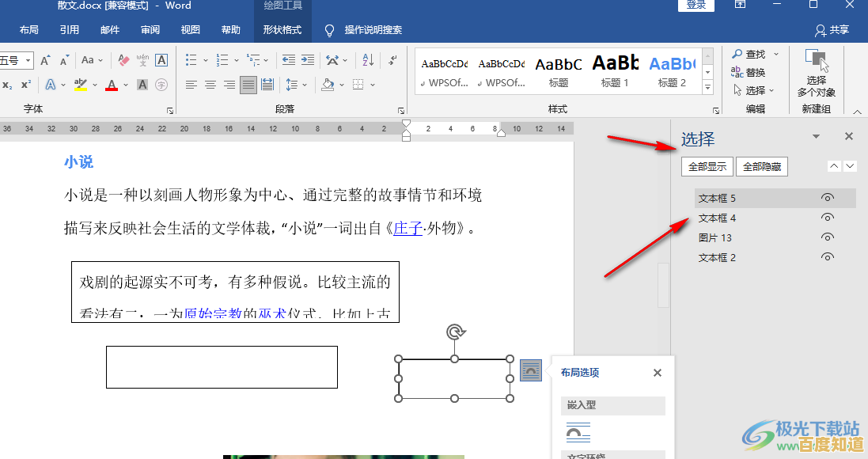Select the Justify alignment icon
This screenshot has width=868, height=459.
tap(248, 84)
